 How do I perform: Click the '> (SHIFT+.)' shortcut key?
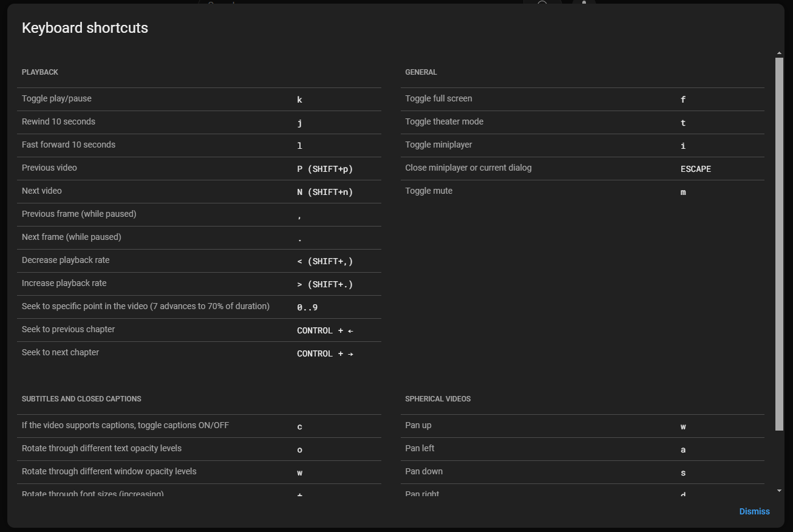point(325,284)
